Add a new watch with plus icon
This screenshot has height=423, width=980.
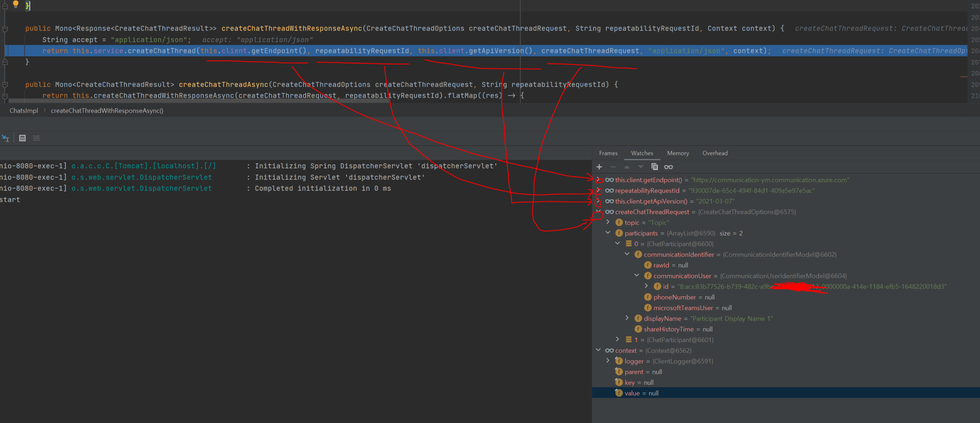click(599, 167)
